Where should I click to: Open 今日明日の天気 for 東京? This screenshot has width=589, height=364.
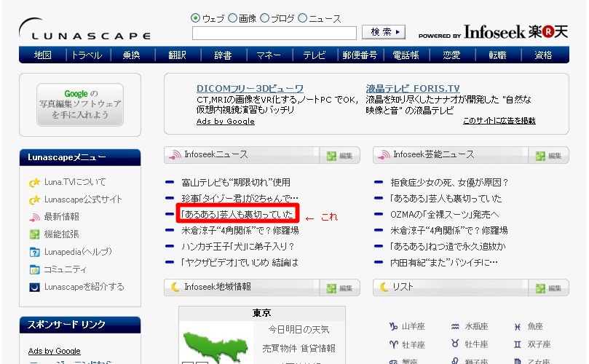[x=299, y=330]
